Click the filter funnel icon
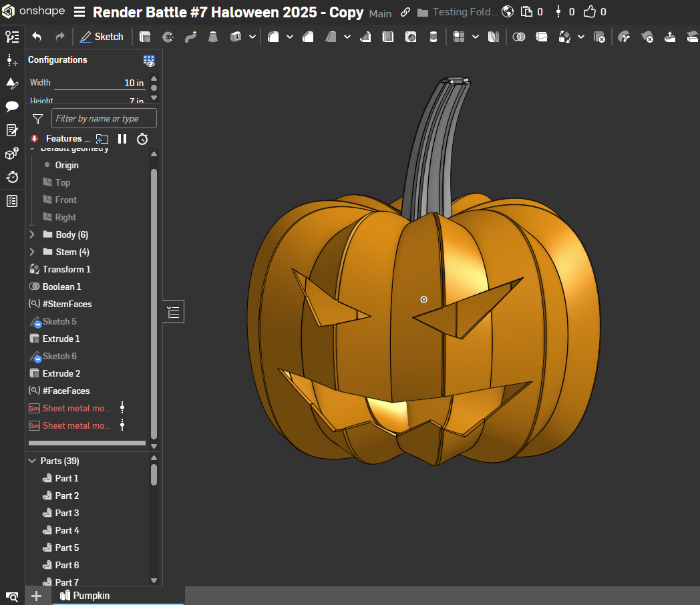The height and width of the screenshot is (605, 700). pos(38,119)
